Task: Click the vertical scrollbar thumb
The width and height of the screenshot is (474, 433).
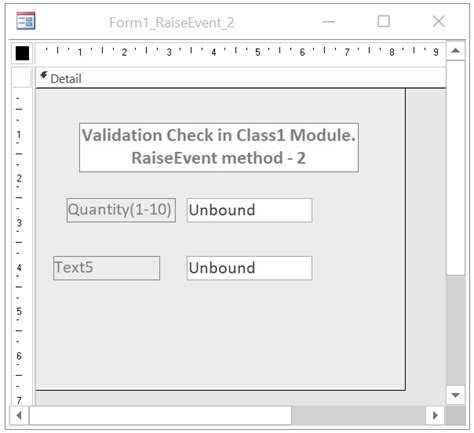Action: point(455,168)
